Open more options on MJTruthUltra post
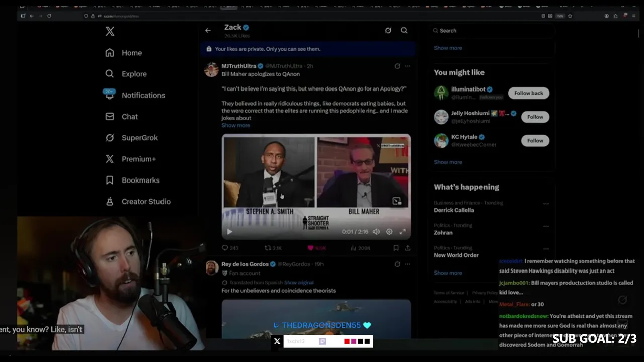This screenshot has height=362, width=644. click(x=408, y=66)
